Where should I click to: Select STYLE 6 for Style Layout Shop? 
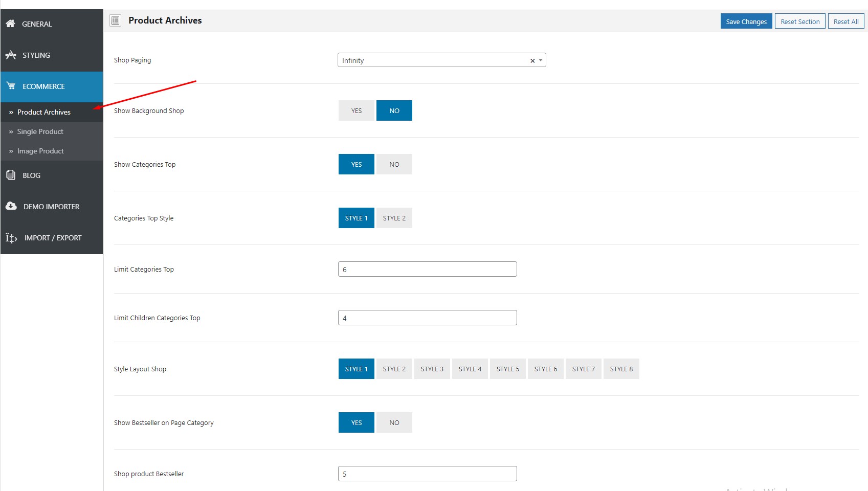[x=546, y=369]
